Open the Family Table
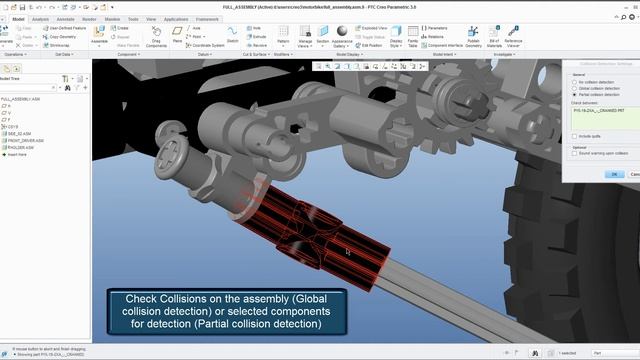Viewport: 640px width, 360px height. 413,36
